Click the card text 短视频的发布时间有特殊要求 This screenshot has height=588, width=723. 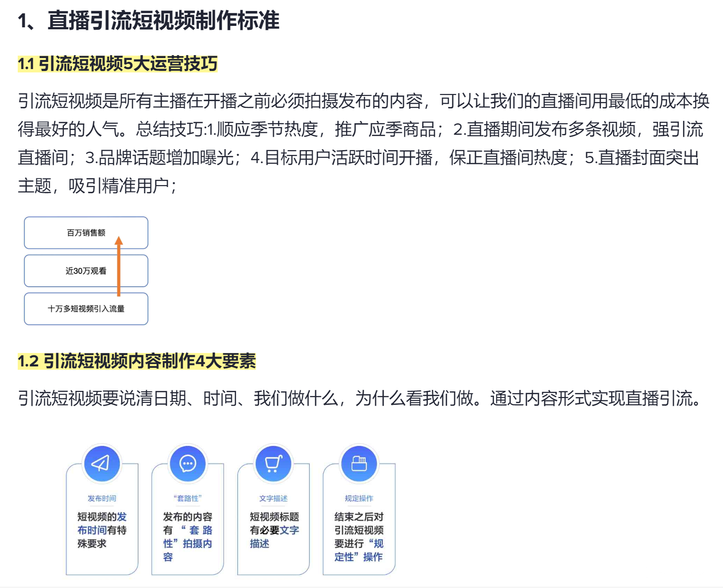102,530
